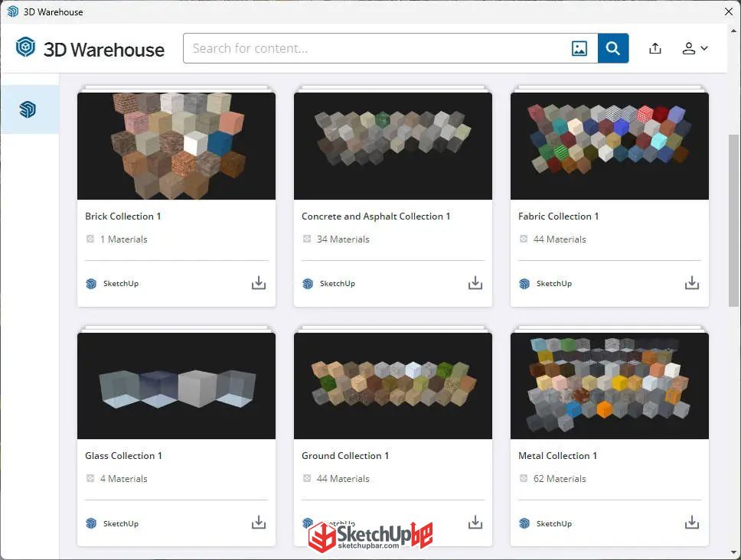Click the scrollbar up arrow
This screenshot has height=560, width=741.
click(733, 31)
